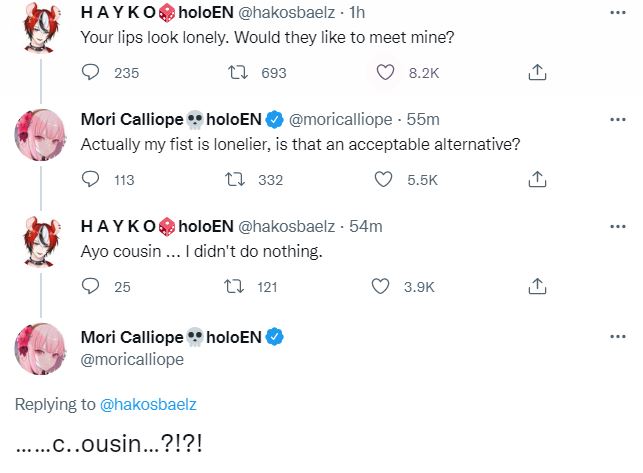Reply to Mori Calliope's fist tweet

point(90,180)
